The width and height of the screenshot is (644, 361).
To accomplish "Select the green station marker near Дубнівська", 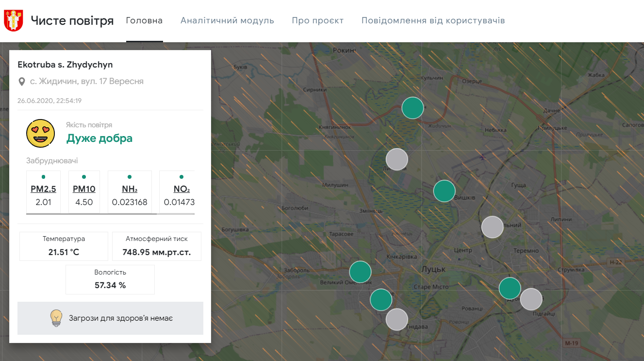I will pos(510,289).
